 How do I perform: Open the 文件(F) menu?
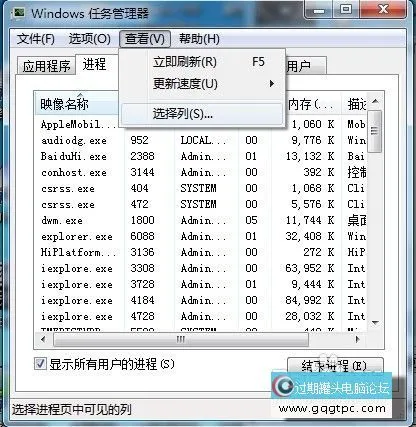[x=36, y=39]
